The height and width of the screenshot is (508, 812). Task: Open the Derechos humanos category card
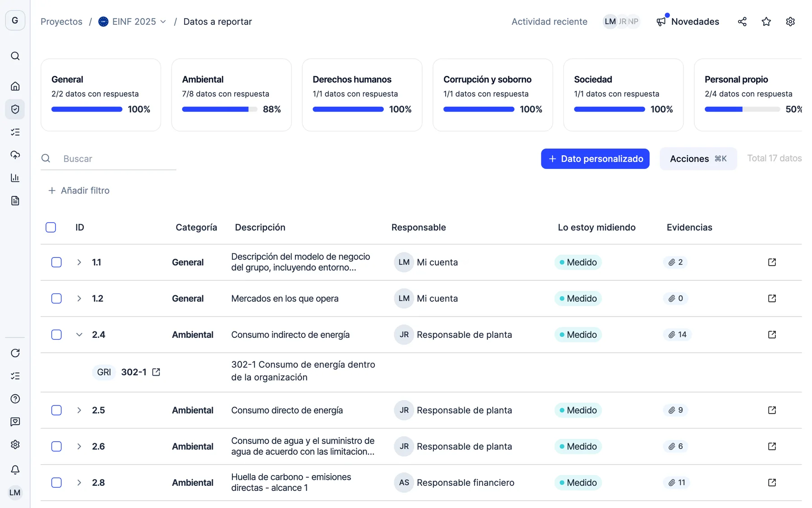(362, 95)
